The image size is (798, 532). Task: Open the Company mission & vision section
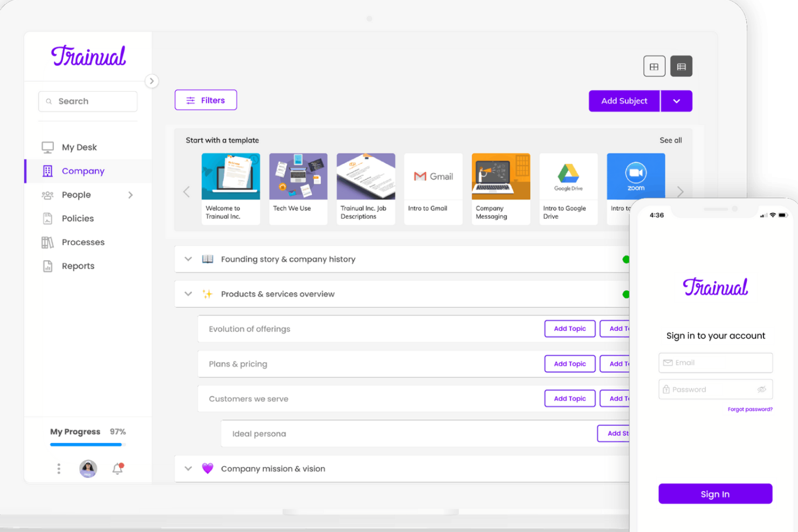[x=188, y=468]
